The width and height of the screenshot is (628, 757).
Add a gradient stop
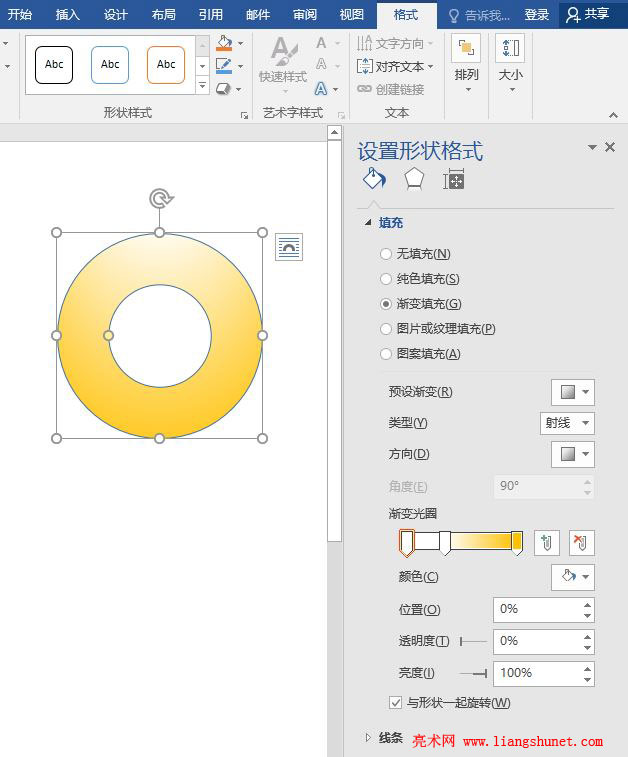tap(547, 543)
